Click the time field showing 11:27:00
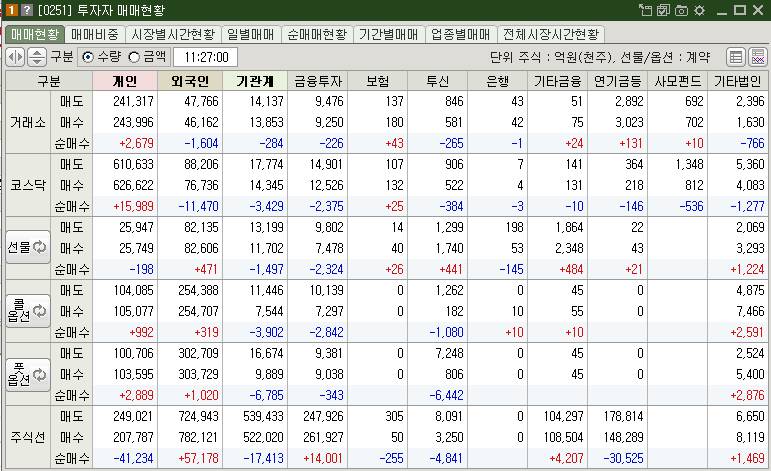 pos(206,57)
